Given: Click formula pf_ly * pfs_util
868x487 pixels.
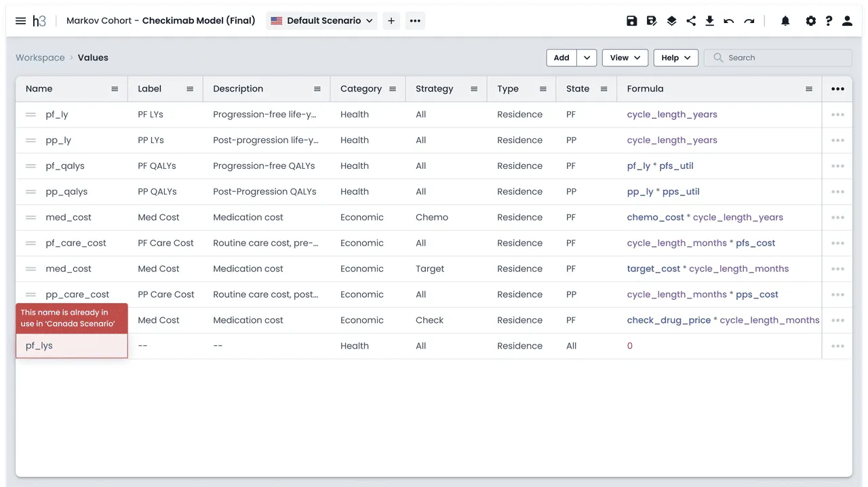Looking at the screenshot, I should (660, 166).
